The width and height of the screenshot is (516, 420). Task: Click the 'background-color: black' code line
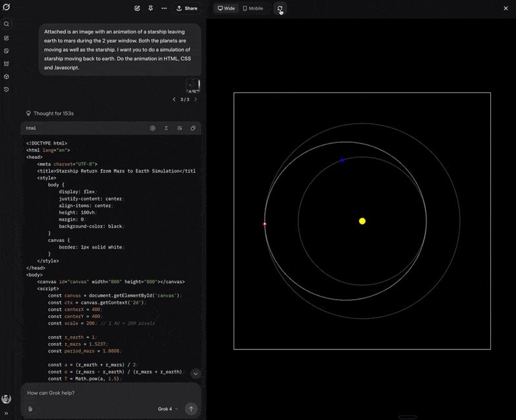pos(92,226)
